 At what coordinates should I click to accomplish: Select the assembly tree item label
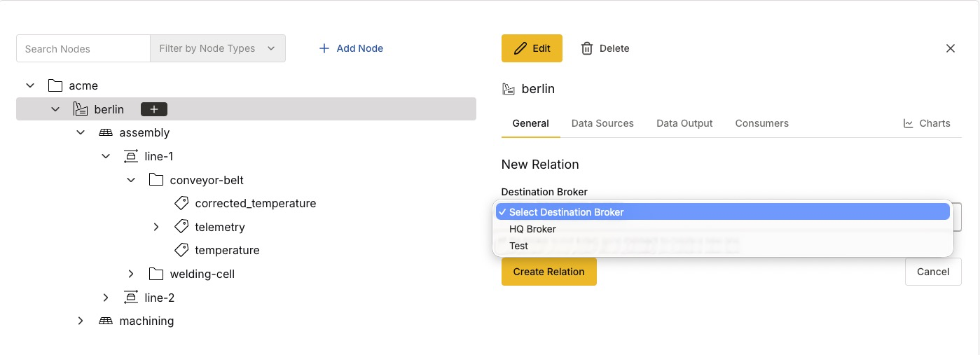[x=145, y=132]
